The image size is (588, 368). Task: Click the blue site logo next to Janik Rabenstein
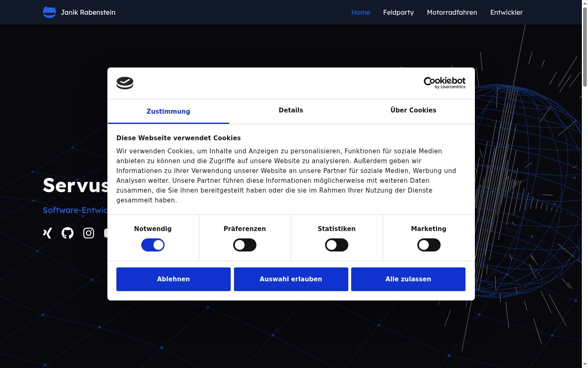49,12
